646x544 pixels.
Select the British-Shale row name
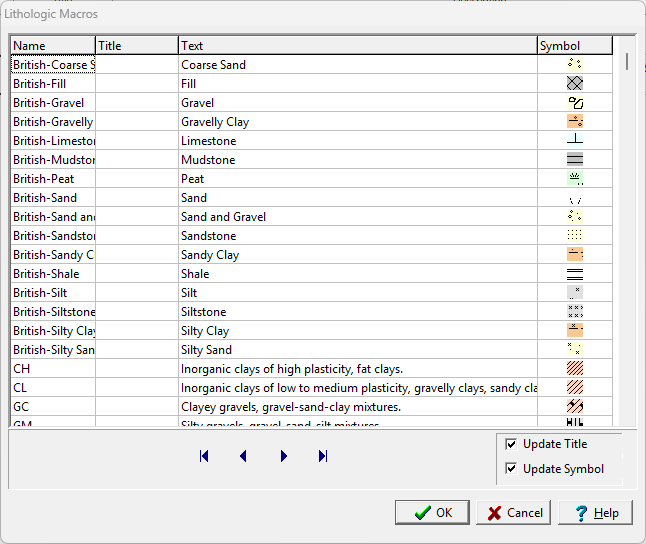tap(52, 274)
